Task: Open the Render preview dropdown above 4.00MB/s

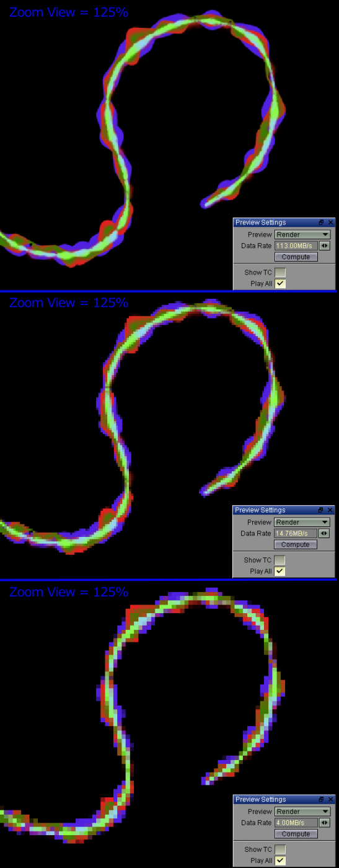Action: pyautogui.click(x=302, y=812)
